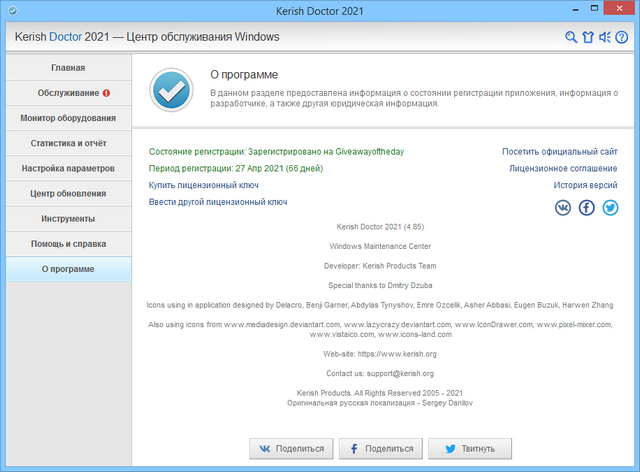Click Contact us support@kerish.org text

point(380,374)
